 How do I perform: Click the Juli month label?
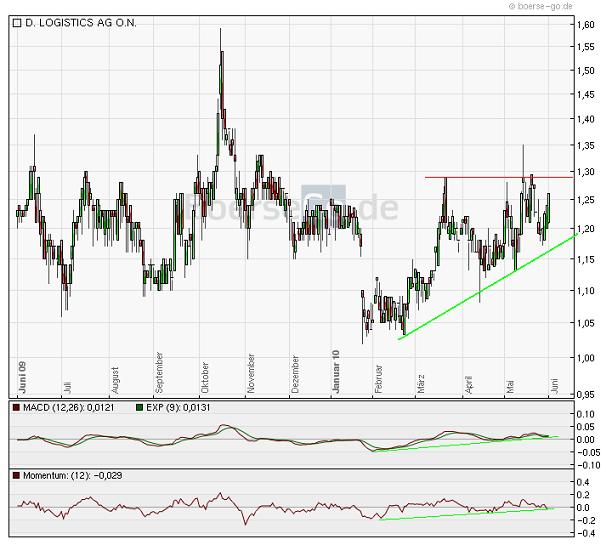pyautogui.click(x=67, y=388)
